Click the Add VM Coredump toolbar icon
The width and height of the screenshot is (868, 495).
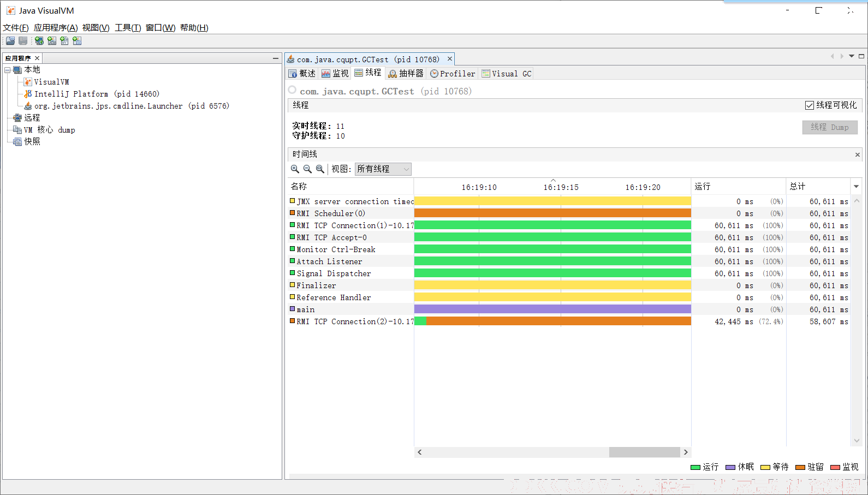(x=64, y=41)
